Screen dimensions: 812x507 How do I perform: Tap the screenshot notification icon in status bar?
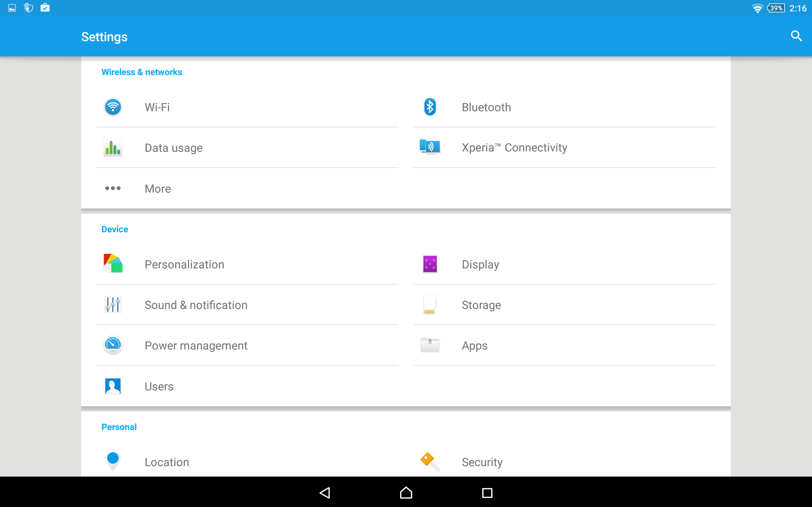12,8
